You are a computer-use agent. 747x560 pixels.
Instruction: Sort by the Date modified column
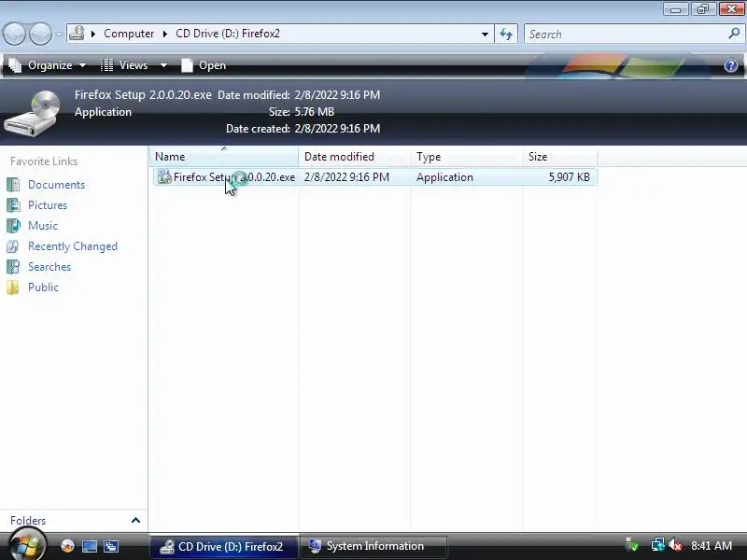[355, 157]
